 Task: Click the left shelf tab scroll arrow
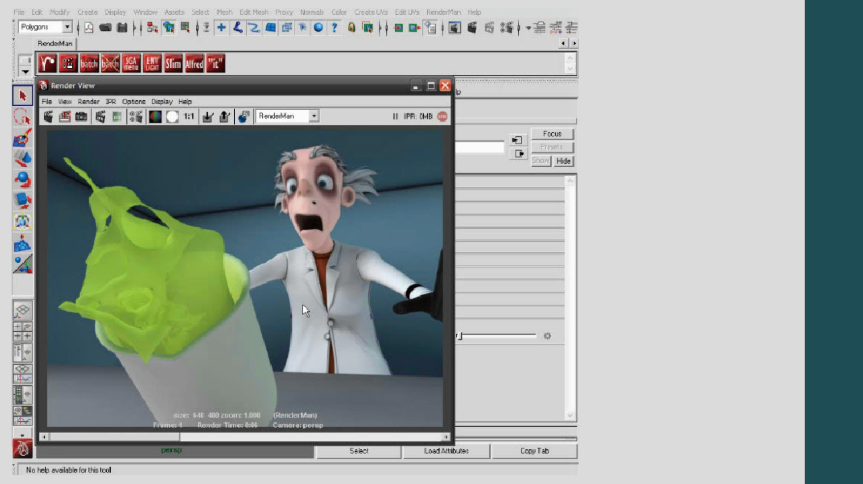pyautogui.click(x=563, y=43)
